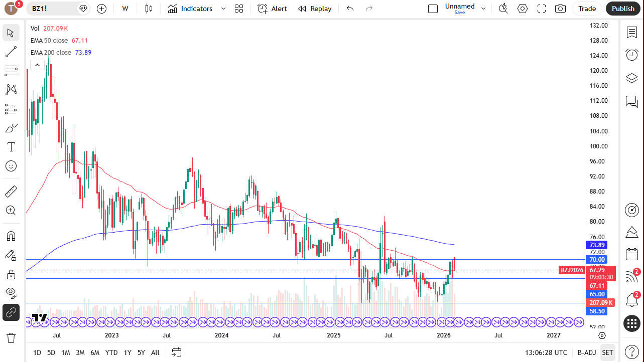
Task: Open the go to date calendar
Action: coord(176,352)
